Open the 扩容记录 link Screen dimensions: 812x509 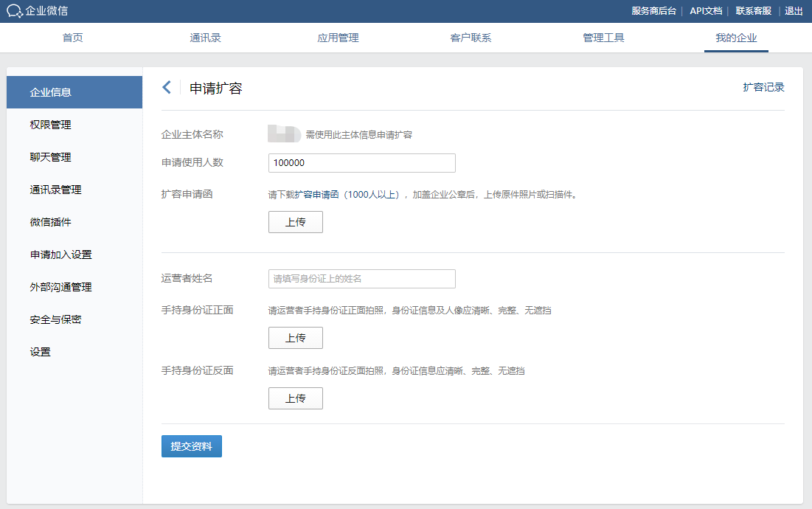point(763,88)
